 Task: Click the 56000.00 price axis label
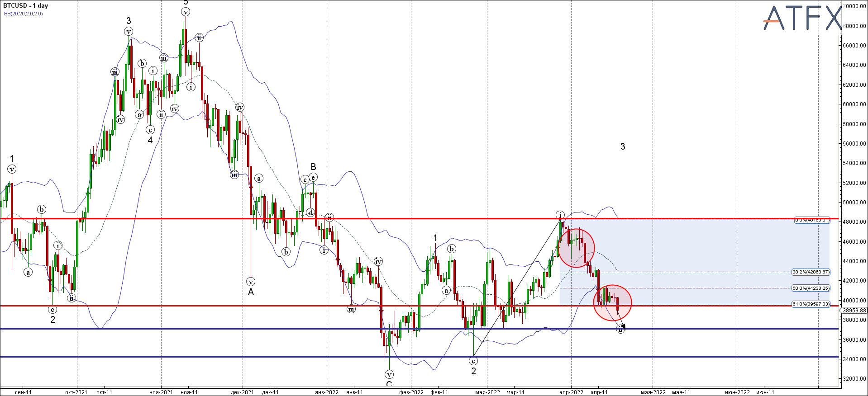(x=855, y=144)
